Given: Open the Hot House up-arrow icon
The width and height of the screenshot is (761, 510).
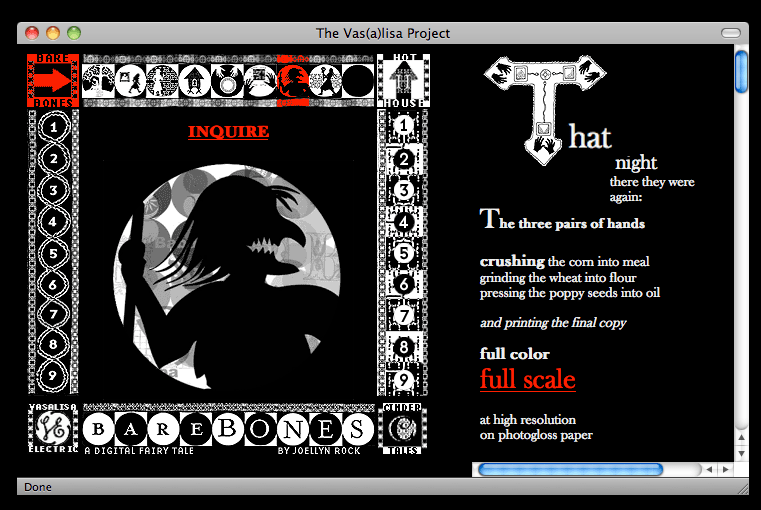Looking at the screenshot, I should tap(402, 79).
